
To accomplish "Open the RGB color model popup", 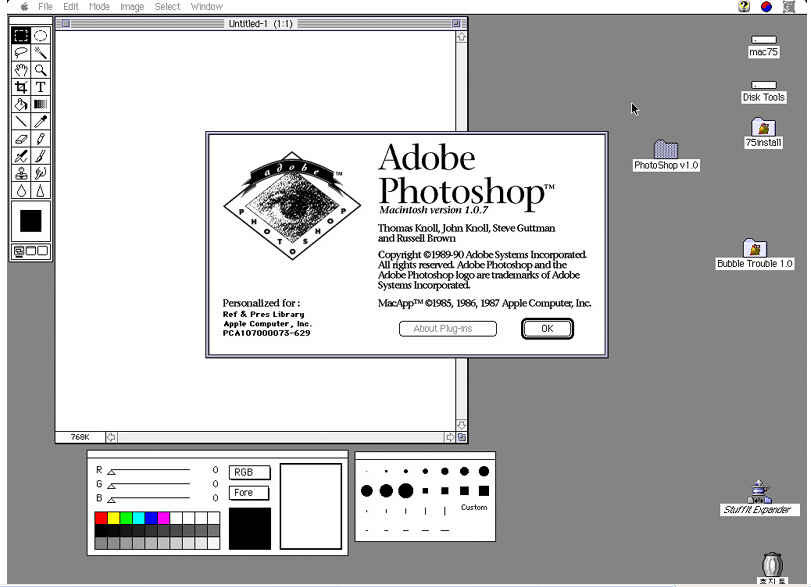I will coord(249,472).
